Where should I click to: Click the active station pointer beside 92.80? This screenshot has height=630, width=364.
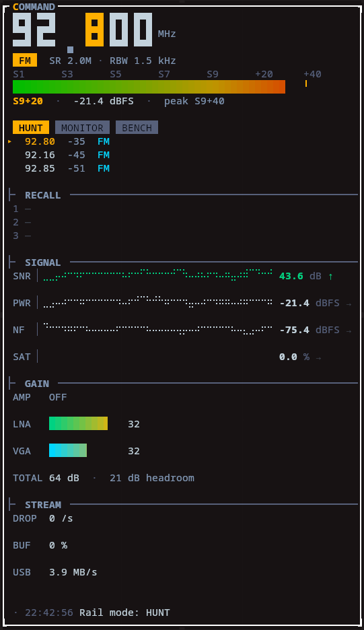[x=10, y=141]
